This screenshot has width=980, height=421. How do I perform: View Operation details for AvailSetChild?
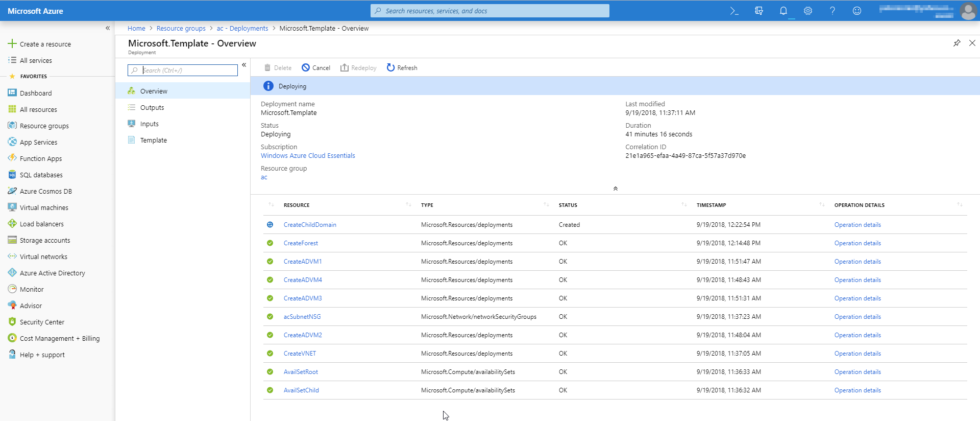click(857, 390)
